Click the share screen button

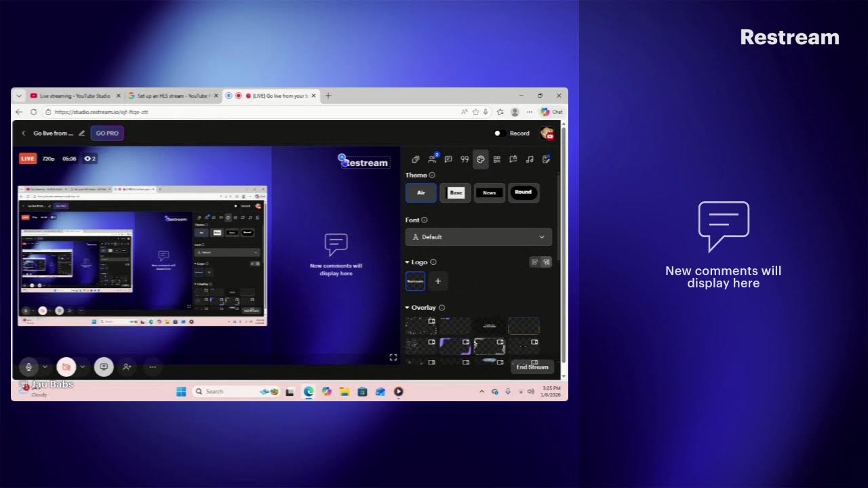(104, 367)
